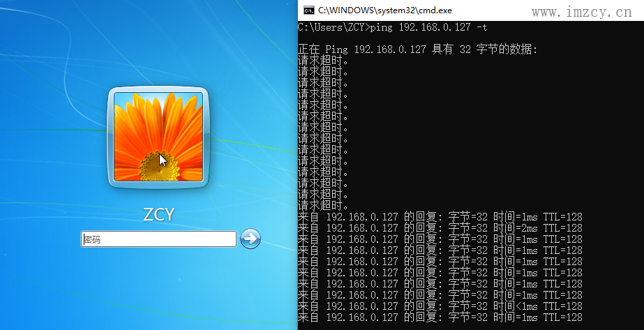Image resolution: width=644 pixels, height=330 pixels.
Task: Click the bottom-most ping reply line
Action: 440,317
